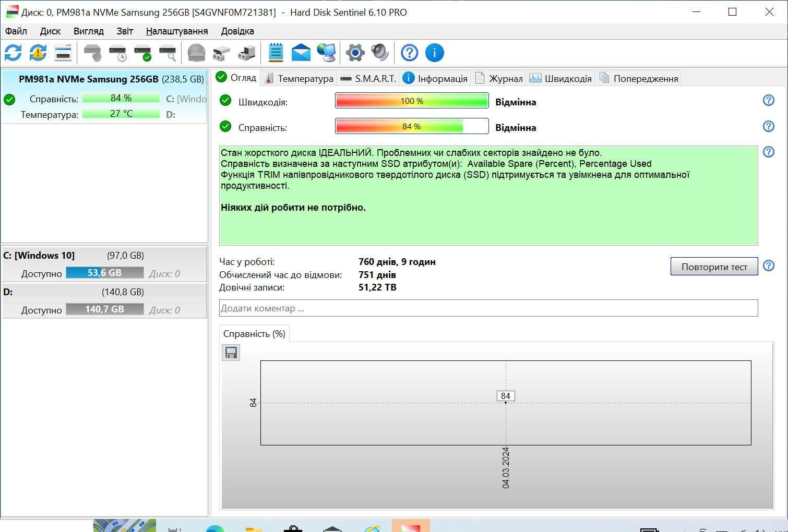The height and width of the screenshot is (532, 788).
Task: Click the disk icon with the green checkmark
Action: 142,53
